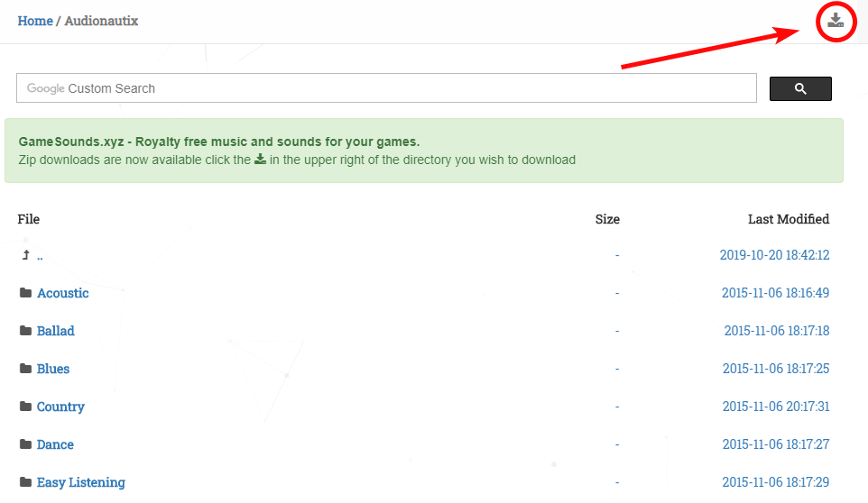Go to Home breadcrumb link

coord(35,21)
